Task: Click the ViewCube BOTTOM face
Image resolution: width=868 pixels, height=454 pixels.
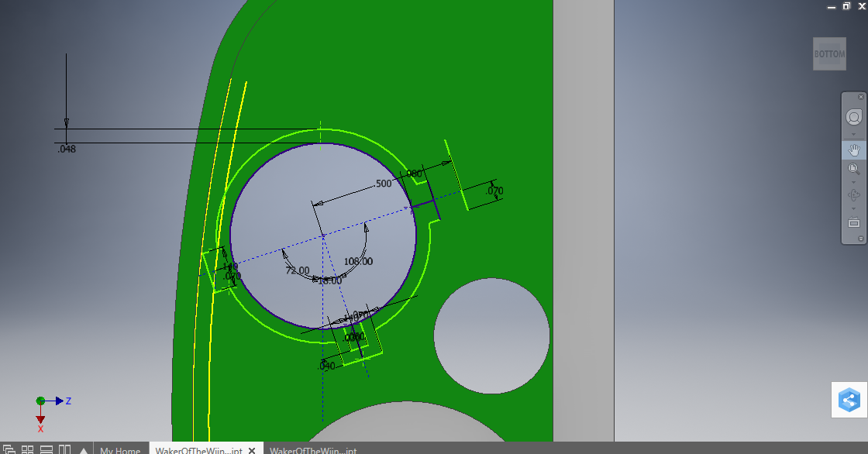Action: click(x=829, y=53)
